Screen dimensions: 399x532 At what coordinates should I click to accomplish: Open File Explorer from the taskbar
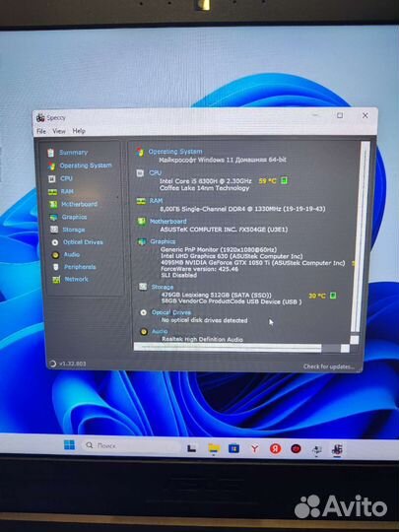coord(214,448)
